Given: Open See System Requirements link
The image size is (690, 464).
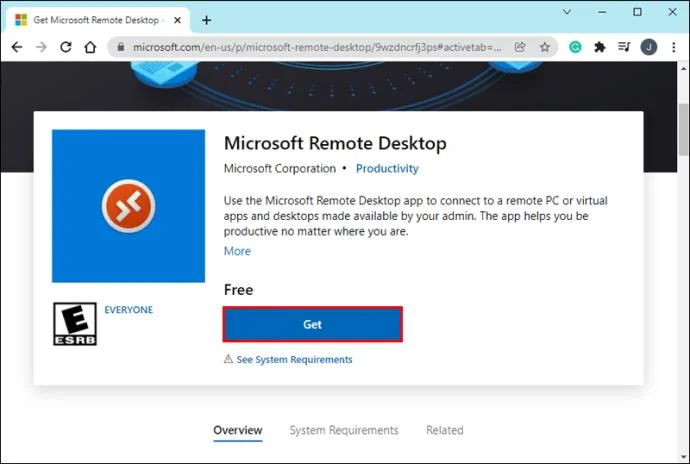Looking at the screenshot, I should click(294, 360).
